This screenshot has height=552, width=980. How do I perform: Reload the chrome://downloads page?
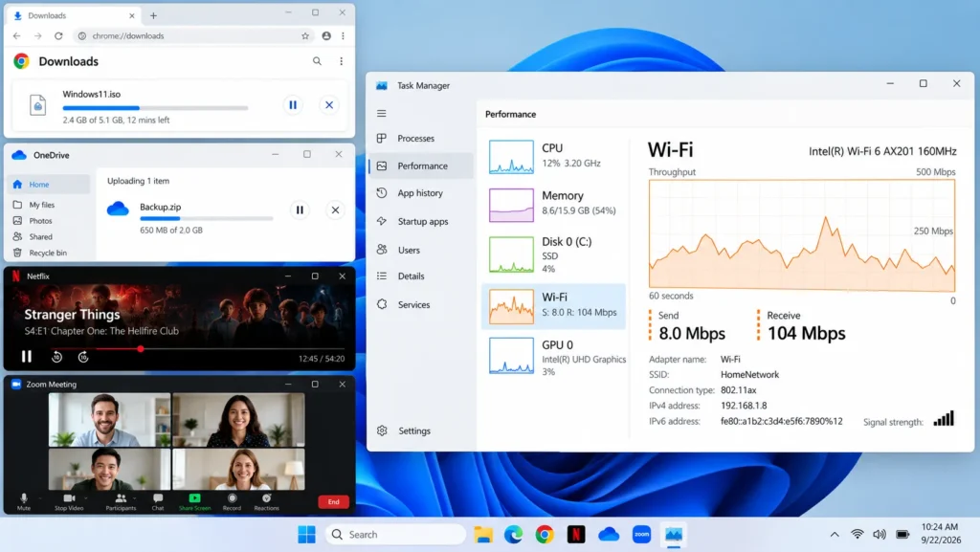(58, 36)
